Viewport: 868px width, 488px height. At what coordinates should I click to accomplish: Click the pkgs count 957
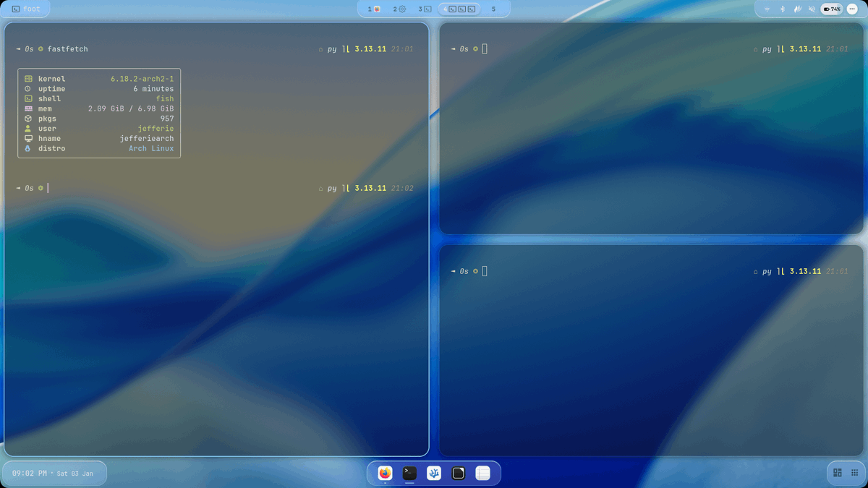click(x=167, y=119)
